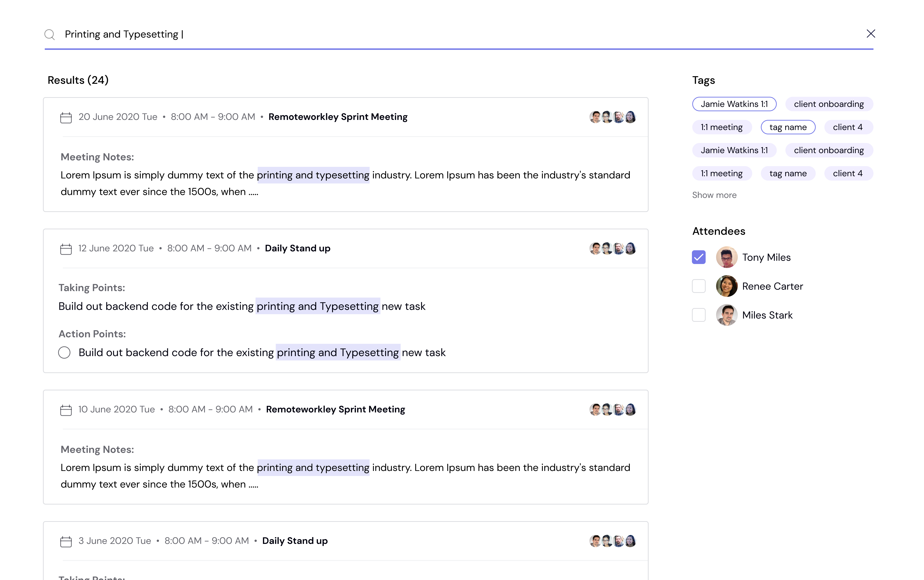Check the Miles Stark attendee checkbox
The width and height of the screenshot is (924, 580).
(699, 315)
